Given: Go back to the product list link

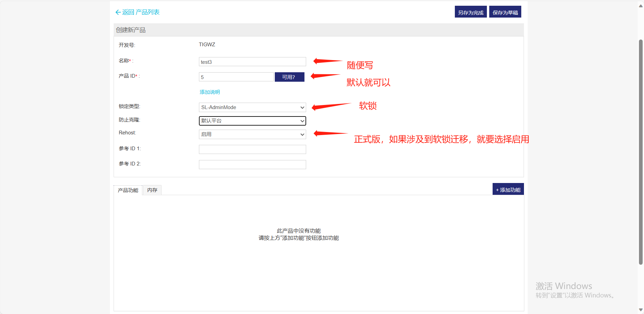Looking at the screenshot, I should [137, 12].
